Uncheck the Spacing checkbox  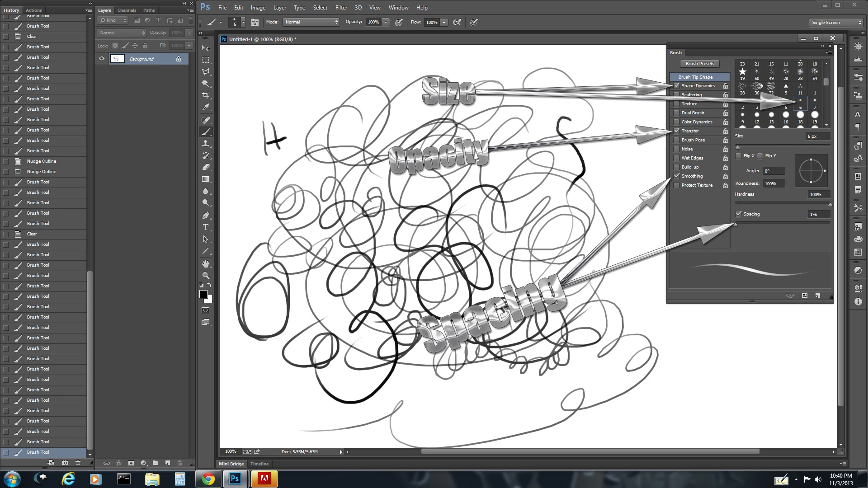click(739, 214)
